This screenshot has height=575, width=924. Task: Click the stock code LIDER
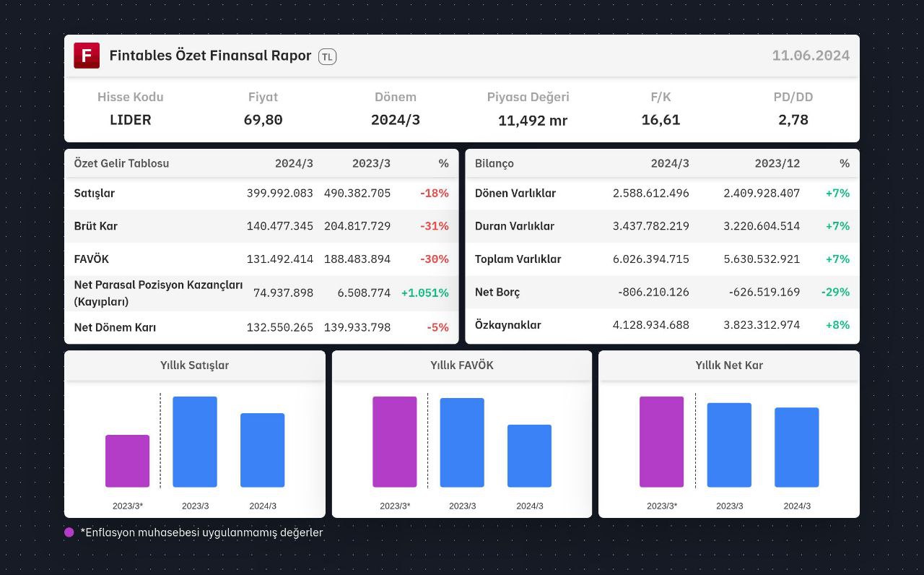click(x=131, y=120)
